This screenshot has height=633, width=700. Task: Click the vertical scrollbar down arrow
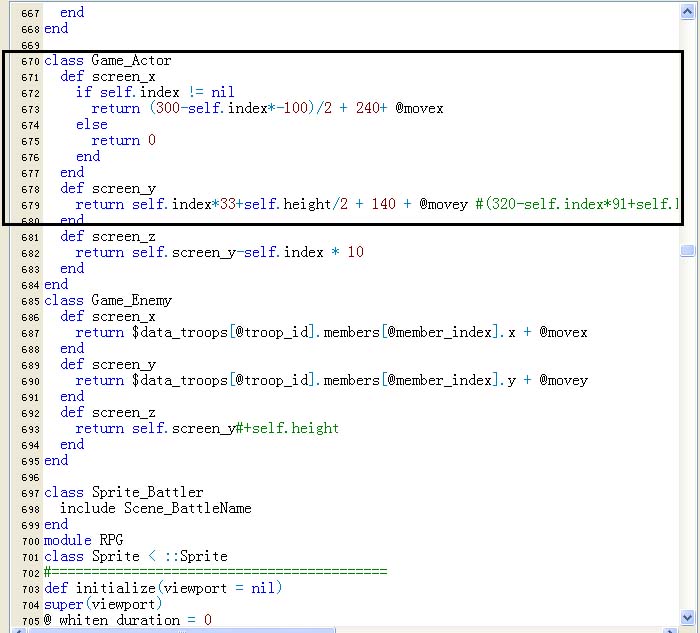pos(688,618)
